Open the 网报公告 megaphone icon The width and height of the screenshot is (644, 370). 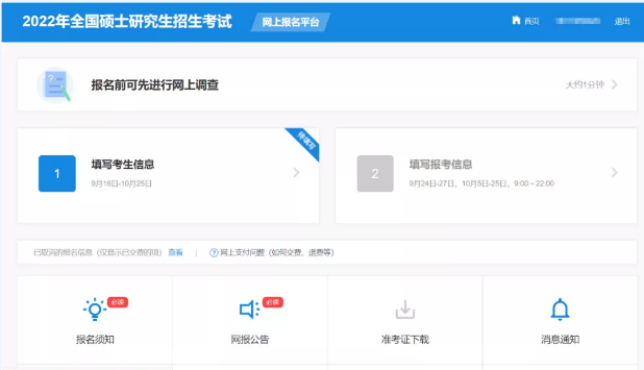coord(249,309)
